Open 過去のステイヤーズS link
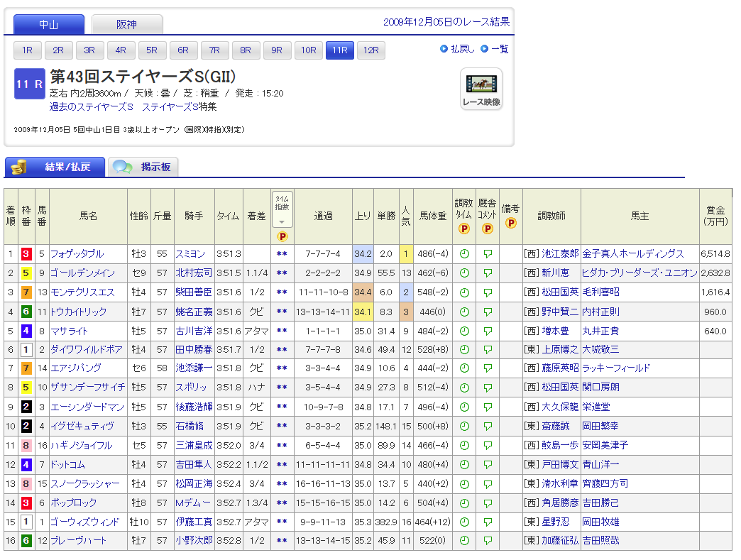Viewport: 741px width, 560px height. (x=92, y=107)
